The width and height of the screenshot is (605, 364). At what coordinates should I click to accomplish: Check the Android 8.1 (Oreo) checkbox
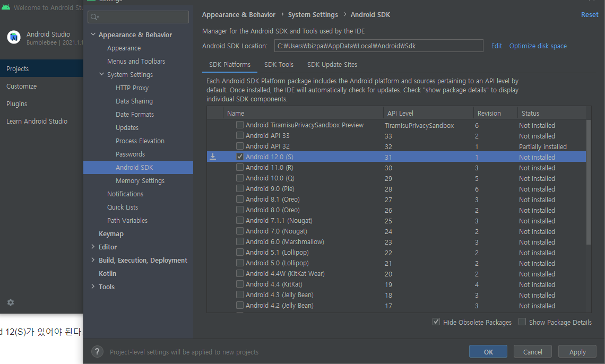coord(239,199)
